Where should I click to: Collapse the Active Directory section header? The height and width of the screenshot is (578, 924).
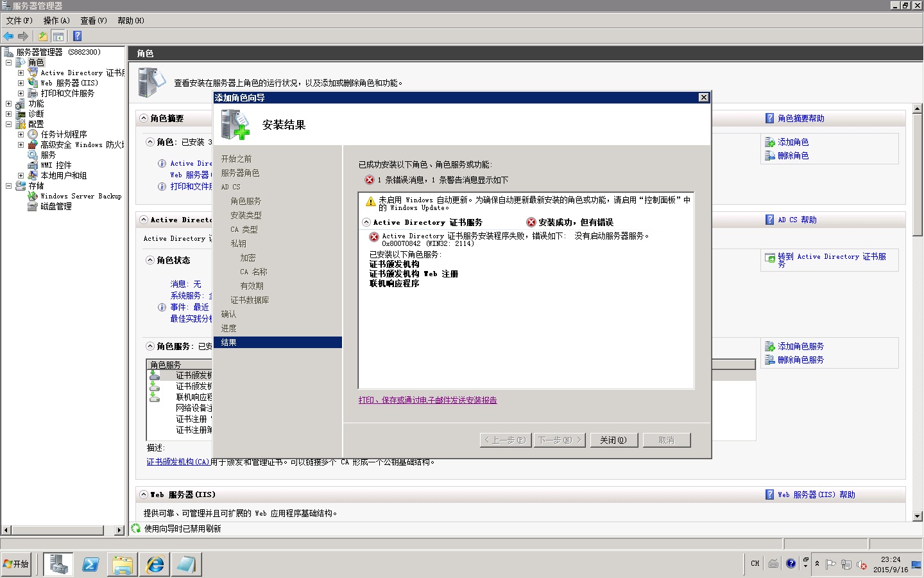tap(144, 220)
